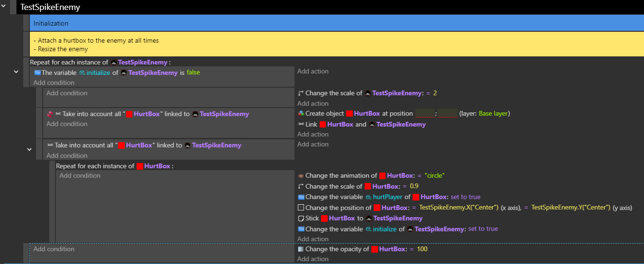Viewport: 644px width, 264px height.
Task: Select the blue Initialization group header
Action: (x=337, y=23)
